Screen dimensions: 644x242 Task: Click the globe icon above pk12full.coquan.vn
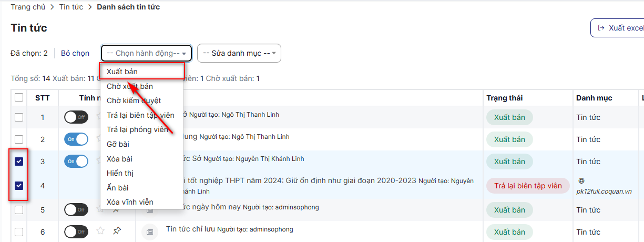(x=581, y=180)
